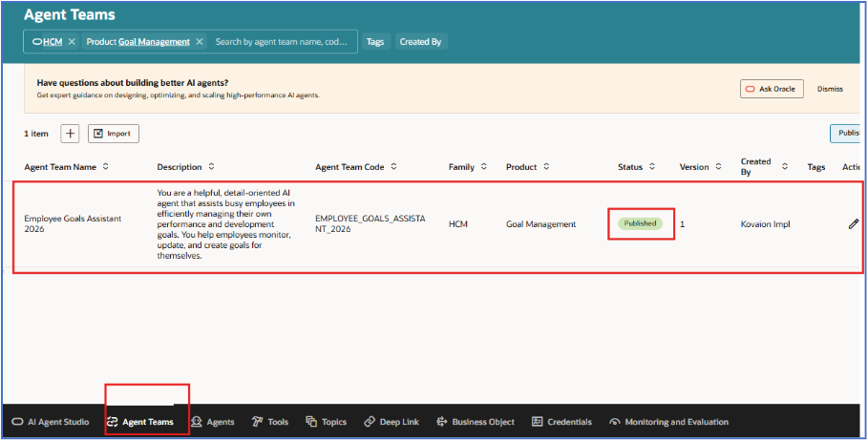Click the EMPLOYEE_GOALS_ASSISTANT_2026 code cell

pyautogui.click(x=370, y=223)
